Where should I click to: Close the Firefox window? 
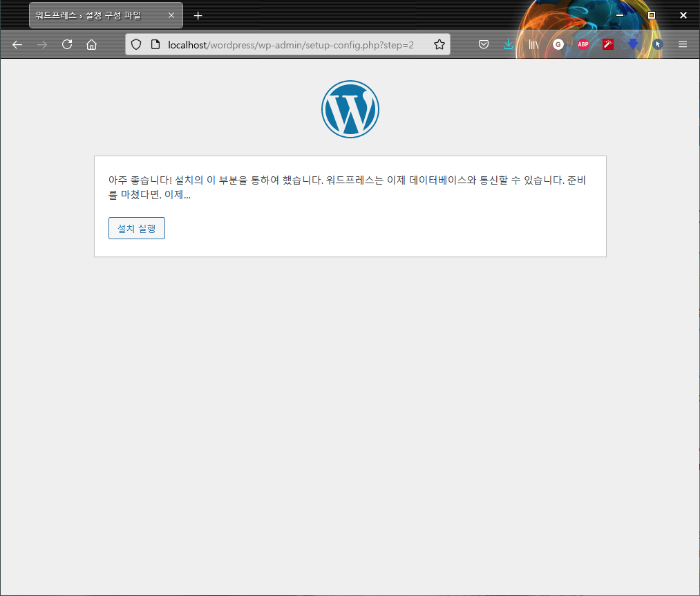[x=683, y=15]
